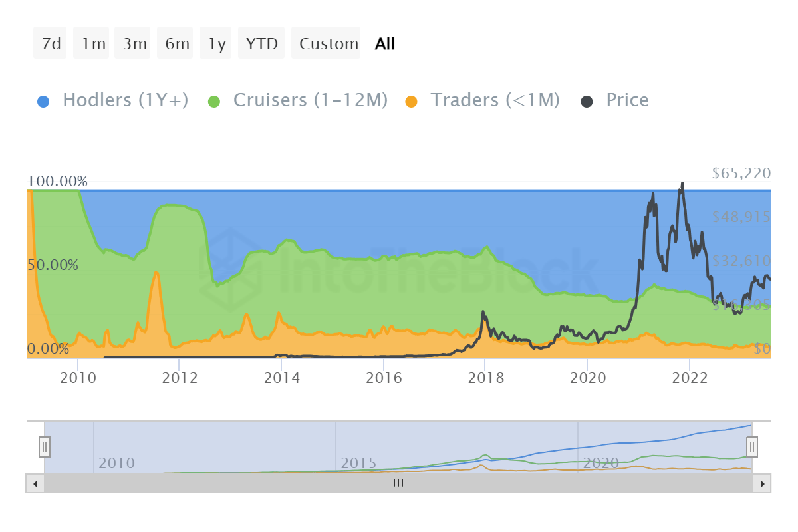The height and width of the screenshot is (532, 798).
Task: Open the Custom date range option
Action: [329, 43]
